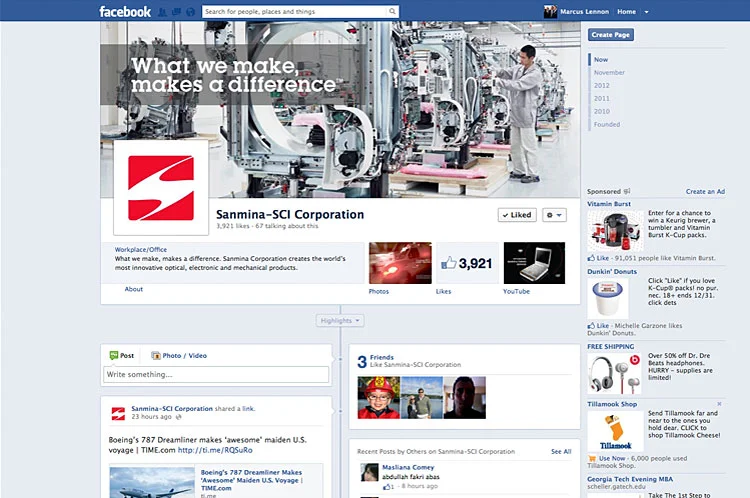
Task: Jump to Founded in the timeline
Action: pyautogui.click(x=607, y=124)
